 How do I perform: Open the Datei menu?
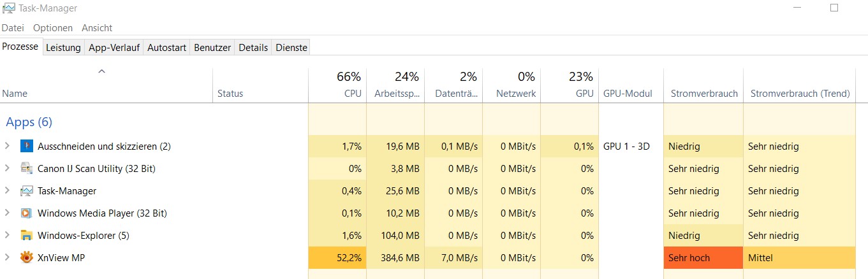(x=13, y=28)
